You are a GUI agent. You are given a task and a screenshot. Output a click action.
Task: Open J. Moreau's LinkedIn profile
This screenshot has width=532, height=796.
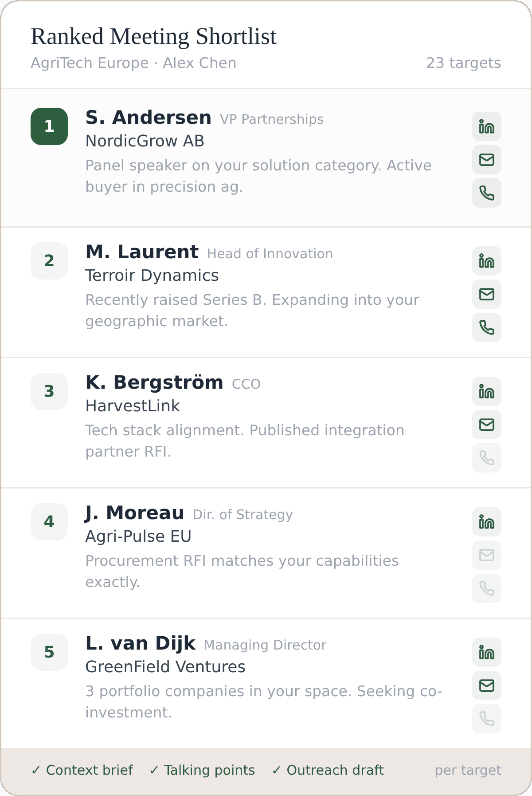pos(486,522)
